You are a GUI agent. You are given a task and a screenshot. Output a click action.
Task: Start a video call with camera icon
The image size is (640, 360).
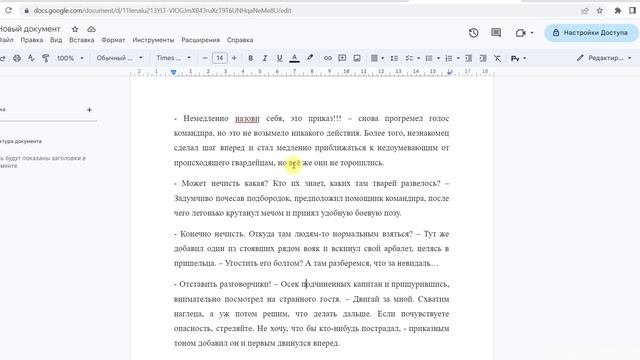point(520,33)
